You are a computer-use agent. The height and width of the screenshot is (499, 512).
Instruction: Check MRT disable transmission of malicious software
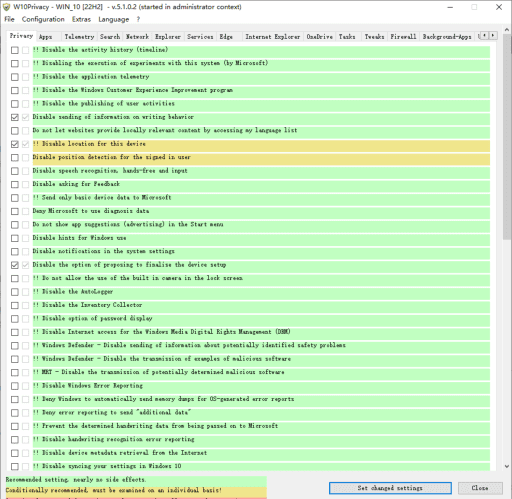pos(14,372)
